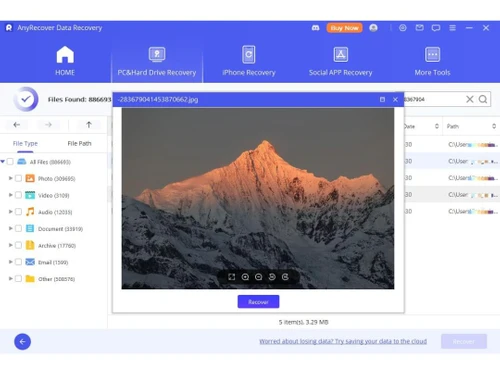Click the Email envelope icon

[x=30, y=262]
